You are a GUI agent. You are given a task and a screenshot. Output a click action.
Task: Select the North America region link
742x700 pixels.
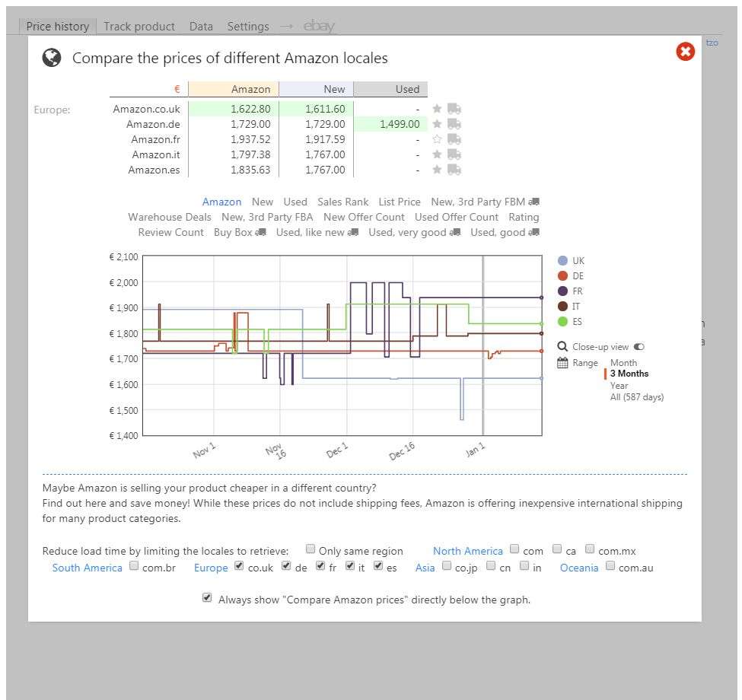pos(467,551)
